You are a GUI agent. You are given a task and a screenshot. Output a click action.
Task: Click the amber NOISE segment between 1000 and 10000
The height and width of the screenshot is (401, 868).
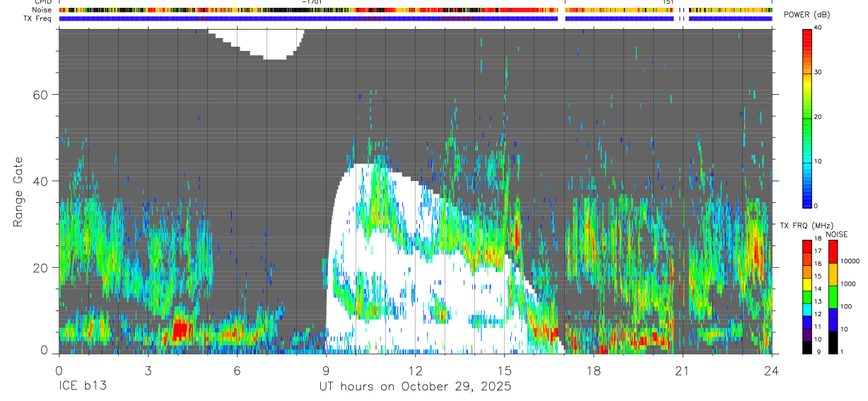(833, 274)
